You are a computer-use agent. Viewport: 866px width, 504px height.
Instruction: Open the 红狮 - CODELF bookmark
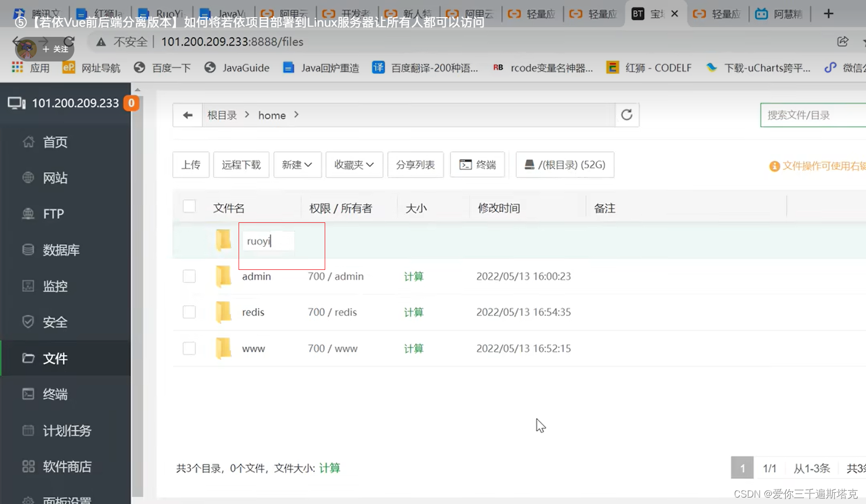[x=649, y=68]
